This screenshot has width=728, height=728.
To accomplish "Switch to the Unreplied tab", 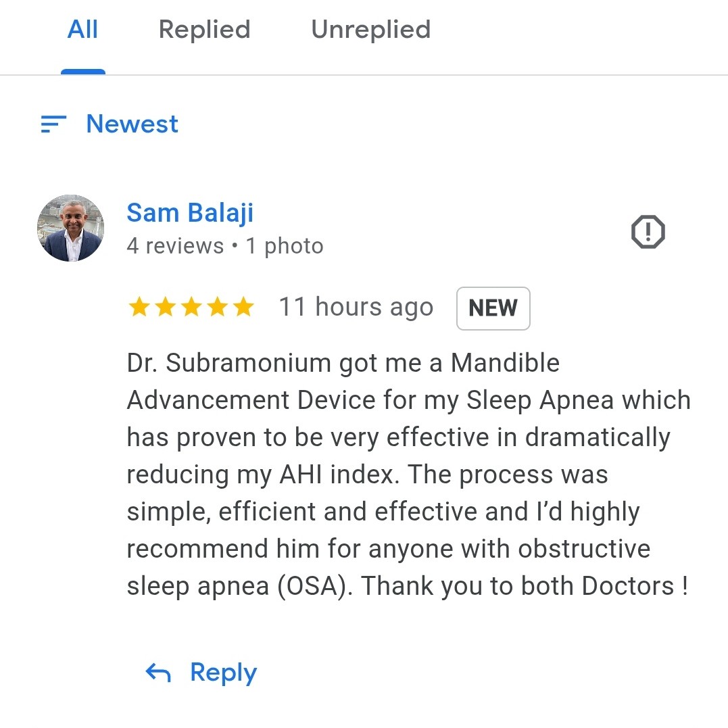I will pos(371,30).
